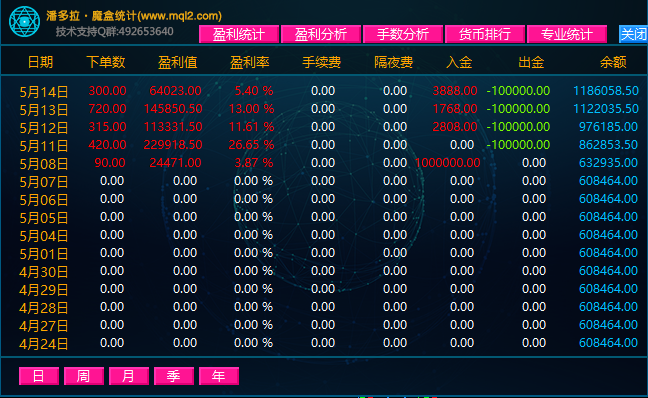Select the 5月13日 date row
Image resolution: width=648 pixels, height=398 pixels.
coord(44,110)
